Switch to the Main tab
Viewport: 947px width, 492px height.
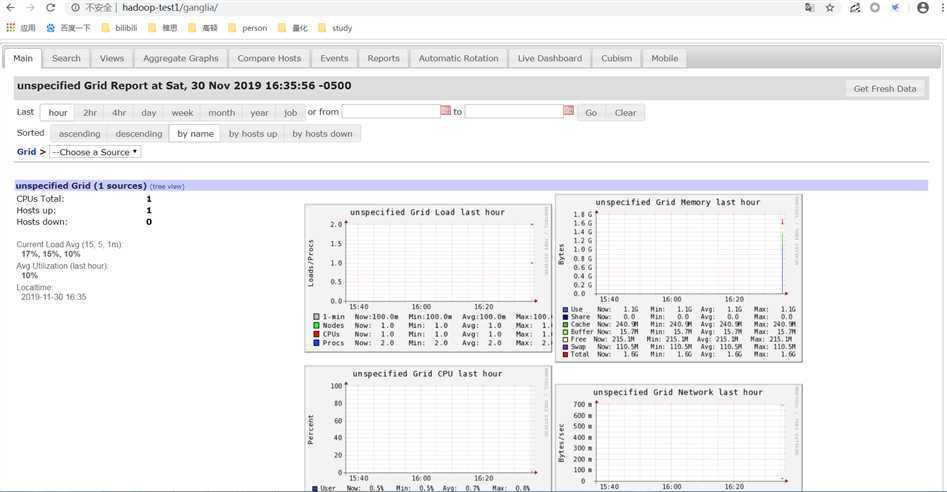pyautogui.click(x=23, y=58)
